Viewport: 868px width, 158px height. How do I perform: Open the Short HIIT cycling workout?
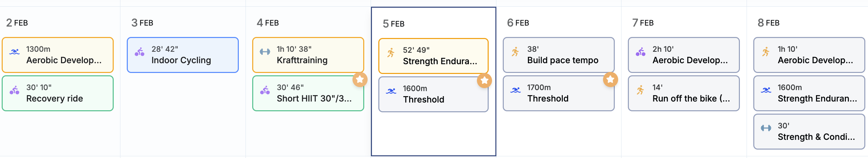[308, 93]
